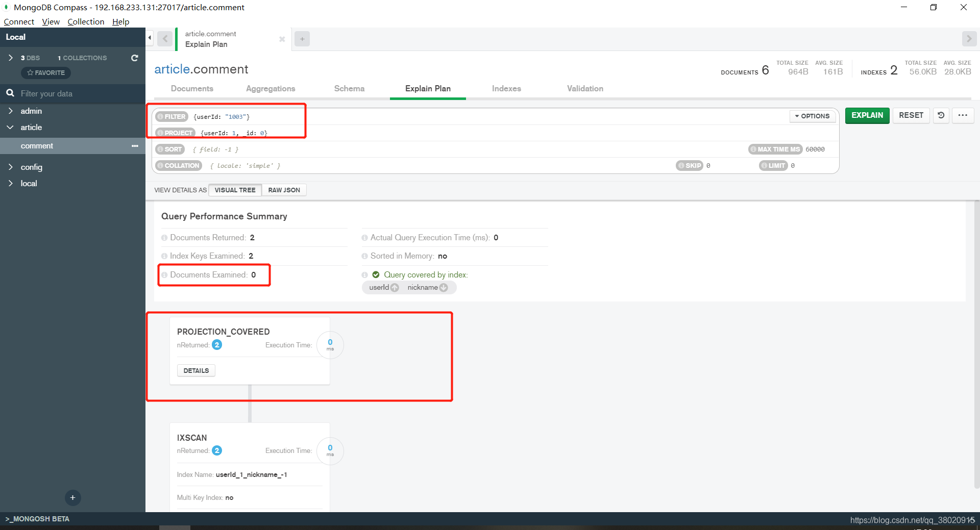Click the COLLATION label info badge

[179, 166]
